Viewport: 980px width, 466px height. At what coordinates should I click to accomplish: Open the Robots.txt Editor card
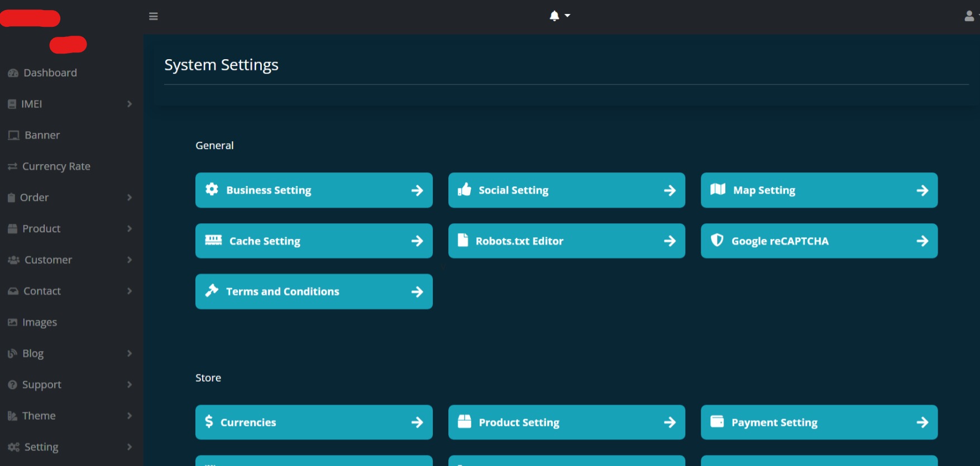point(567,241)
